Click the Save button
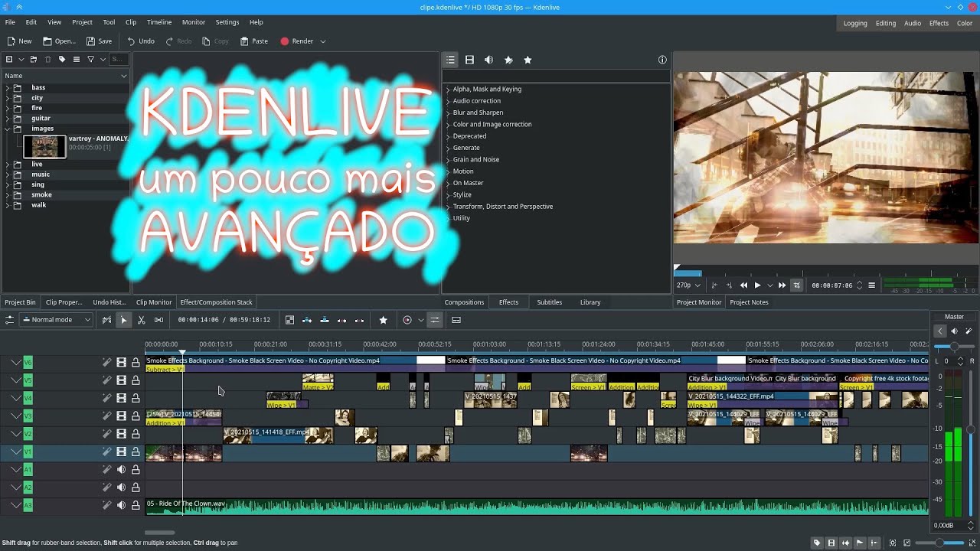The height and width of the screenshot is (551, 980). (x=100, y=41)
